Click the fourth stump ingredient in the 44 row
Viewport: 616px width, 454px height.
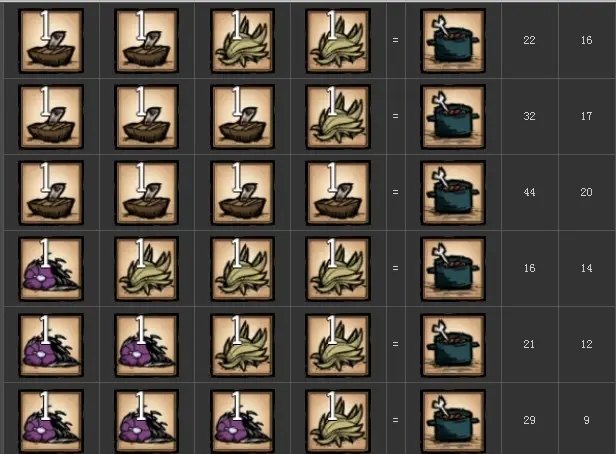(337, 192)
